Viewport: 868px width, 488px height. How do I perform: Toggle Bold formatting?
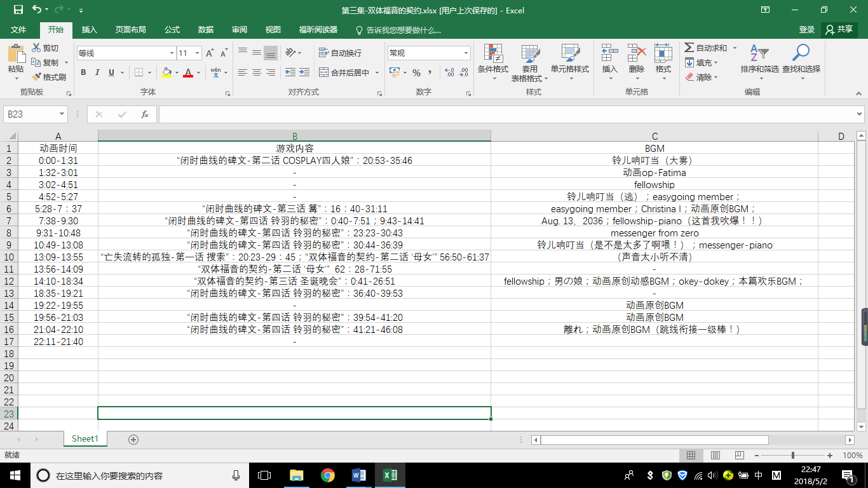(83, 72)
